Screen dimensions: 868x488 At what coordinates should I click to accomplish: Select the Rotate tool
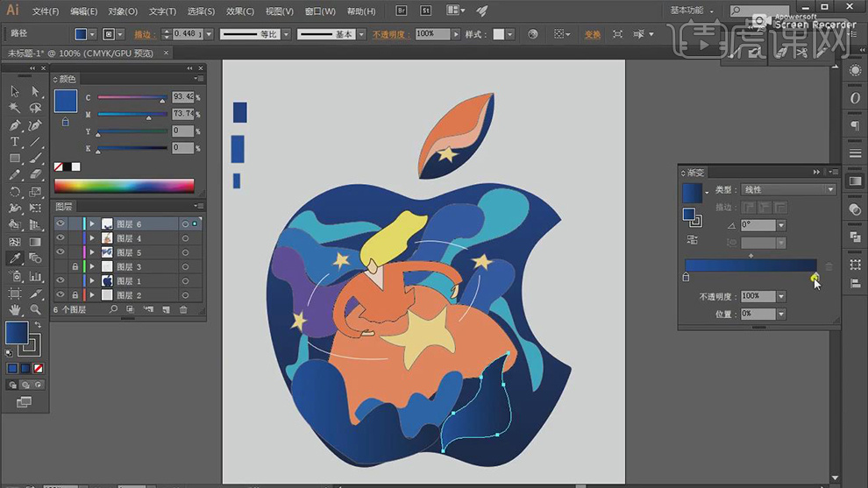pyautogui.click(x=15, y=192)
